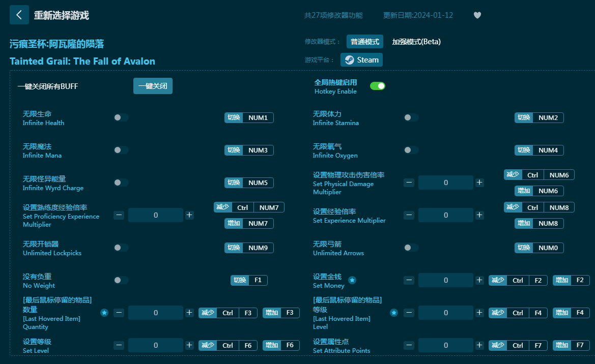Click the back arrow icon

[x=19, y=15]
